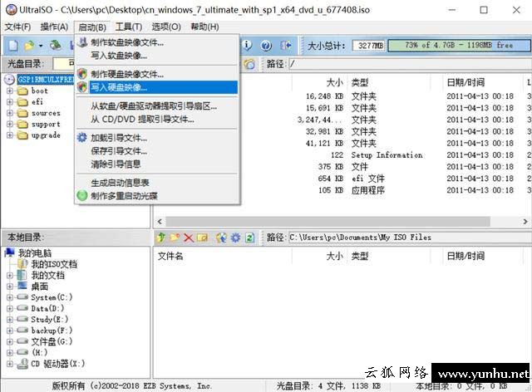The width and height of the screenshot is (532, 392).
Task: Sort disc files by 类型 column header
Action: pos(360,82)
